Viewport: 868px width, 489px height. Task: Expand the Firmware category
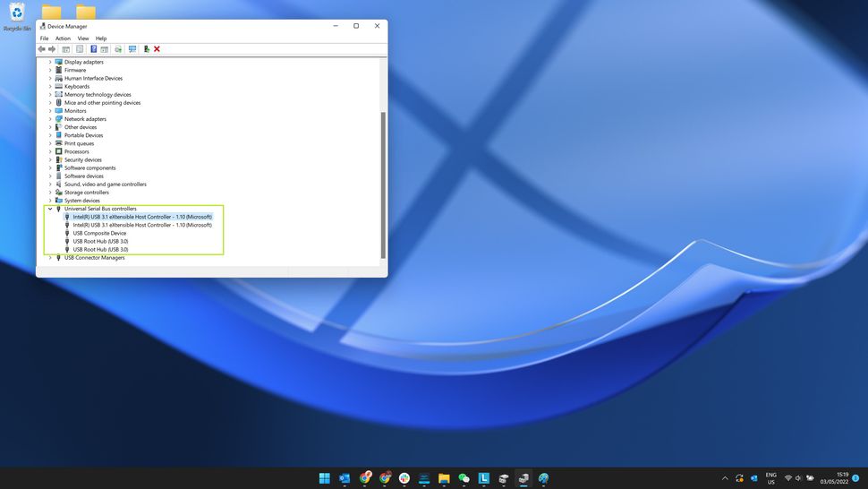tap(50, 71)
